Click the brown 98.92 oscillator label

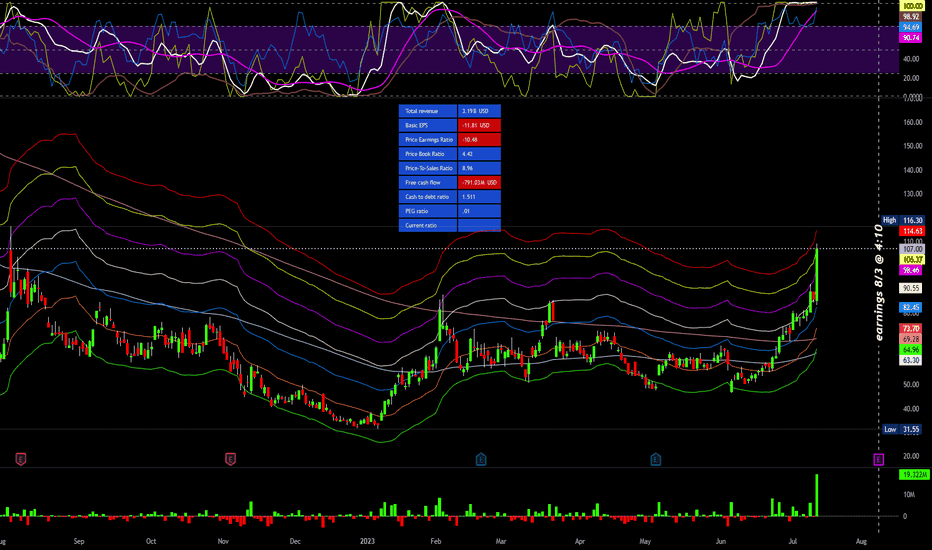[912, 17]
